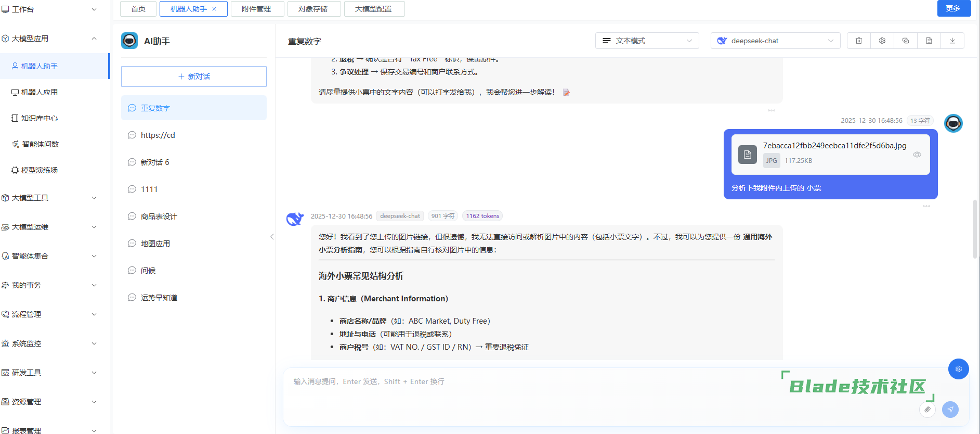
Task: Click the blue floating settings gear button
Action: 958,369
